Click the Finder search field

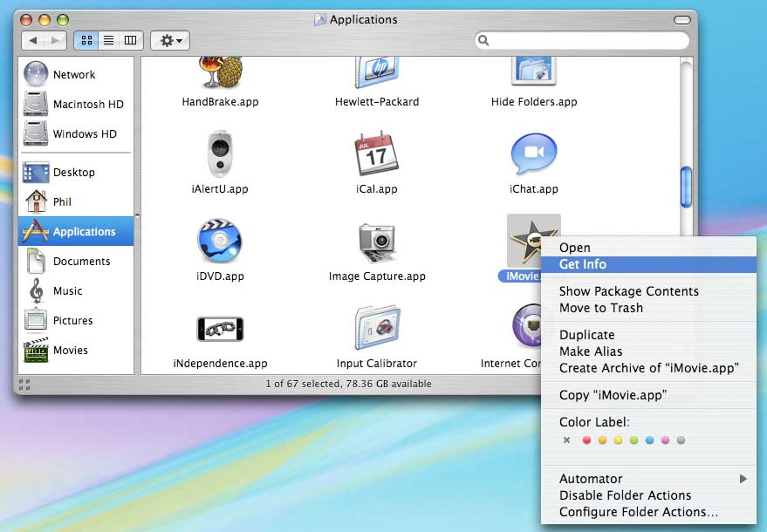coord(582,40)
